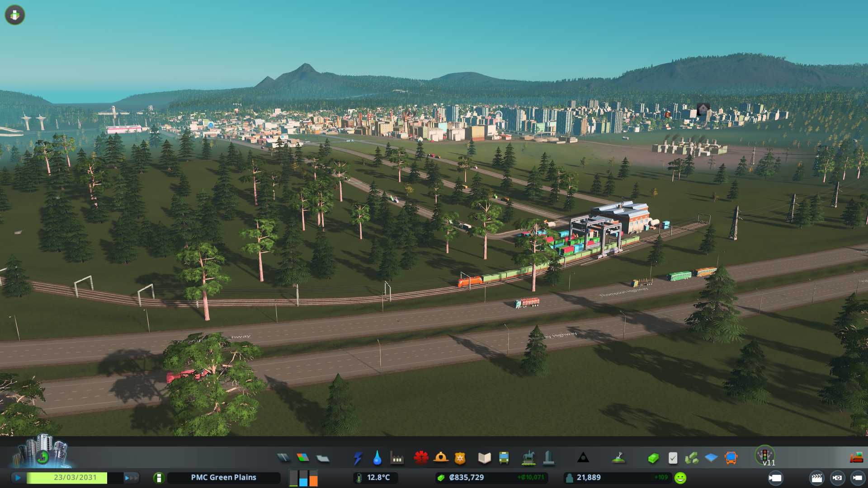
Task: Select the bulldozer tool
Action: point(856,458)
